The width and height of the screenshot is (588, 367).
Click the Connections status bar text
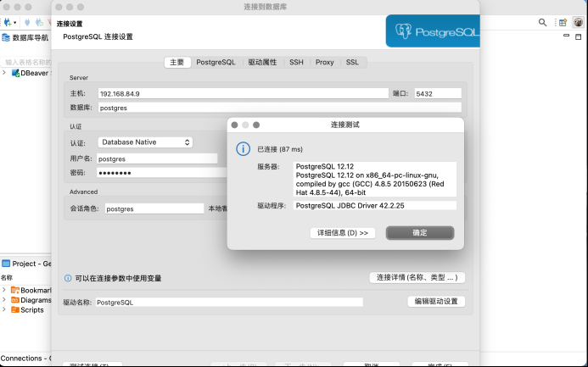click(25, 359)
